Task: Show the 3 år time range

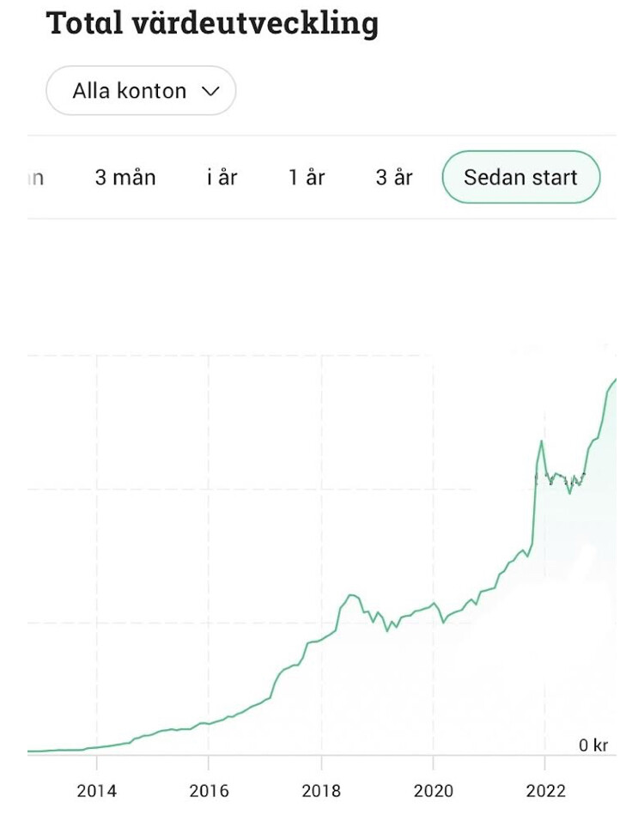Action: (x=394, y=177)
